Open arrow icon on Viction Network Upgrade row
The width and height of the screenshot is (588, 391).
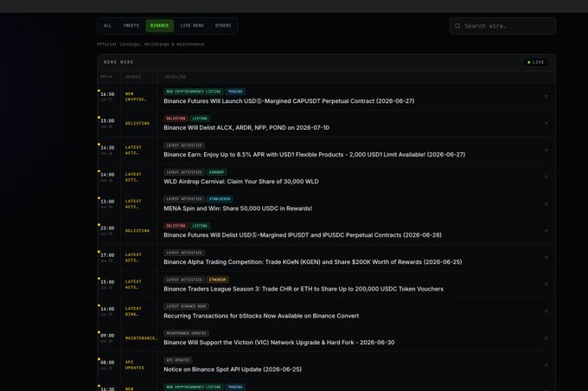546,338
